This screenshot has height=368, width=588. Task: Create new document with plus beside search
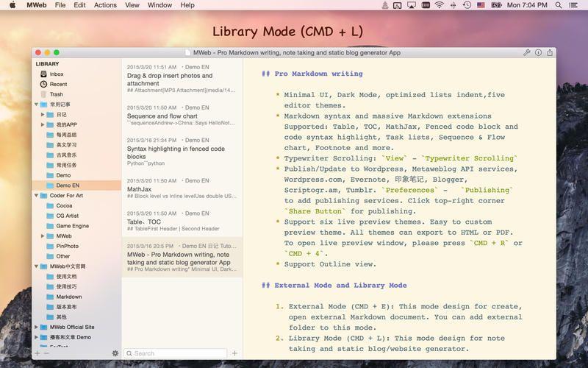pos(234,353)
